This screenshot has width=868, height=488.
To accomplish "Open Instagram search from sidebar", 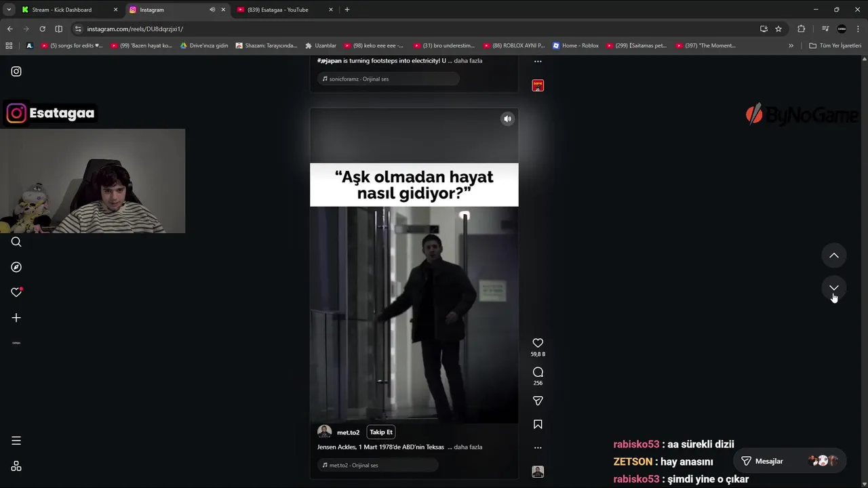I will coord(16,242).
